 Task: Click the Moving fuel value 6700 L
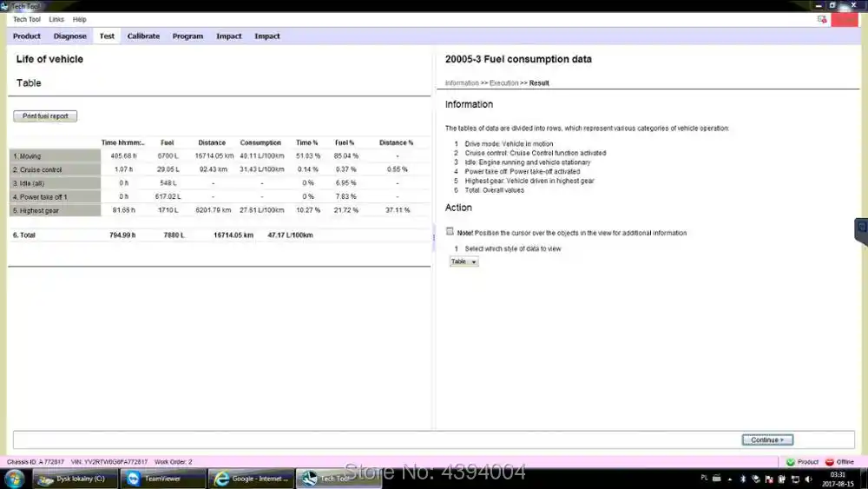tap(168, 156)
